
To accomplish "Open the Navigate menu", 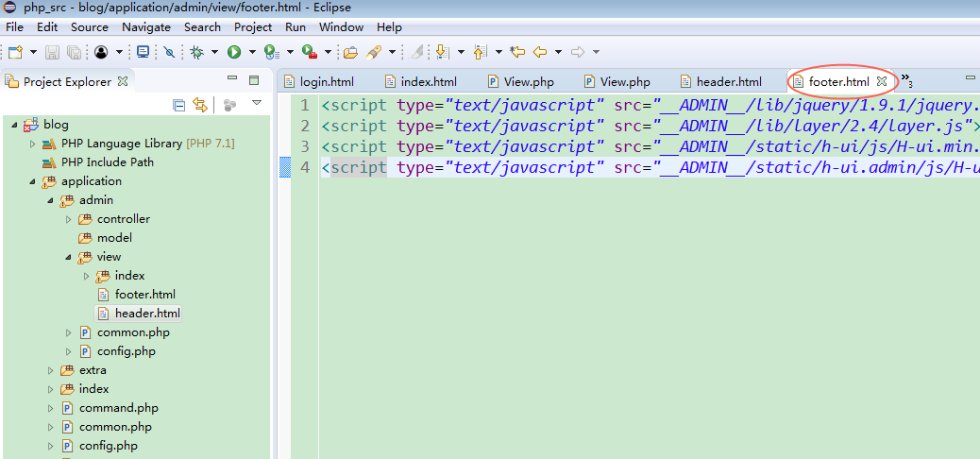I will tap(146, 26).
